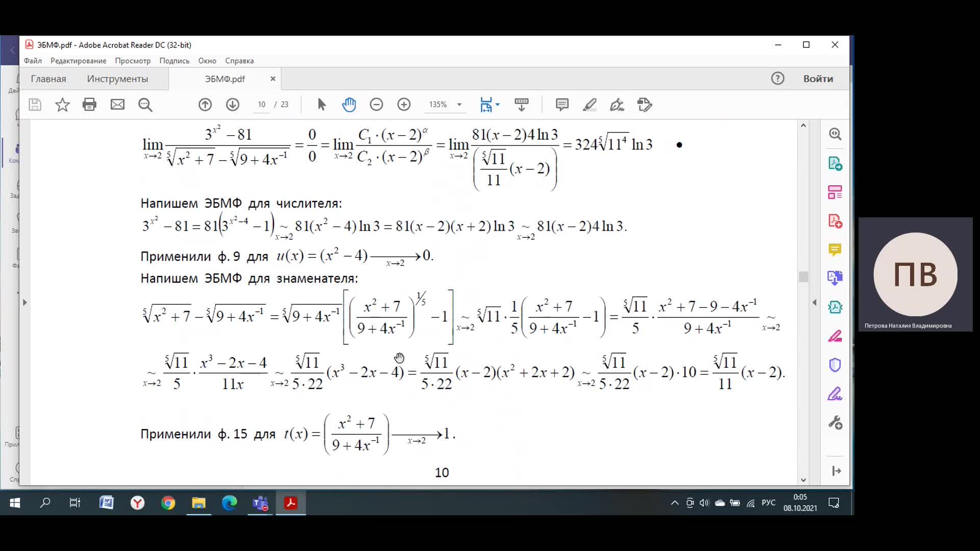The image size is (980, 551).
Task: Send file by email icon
Action: (117, 105)
